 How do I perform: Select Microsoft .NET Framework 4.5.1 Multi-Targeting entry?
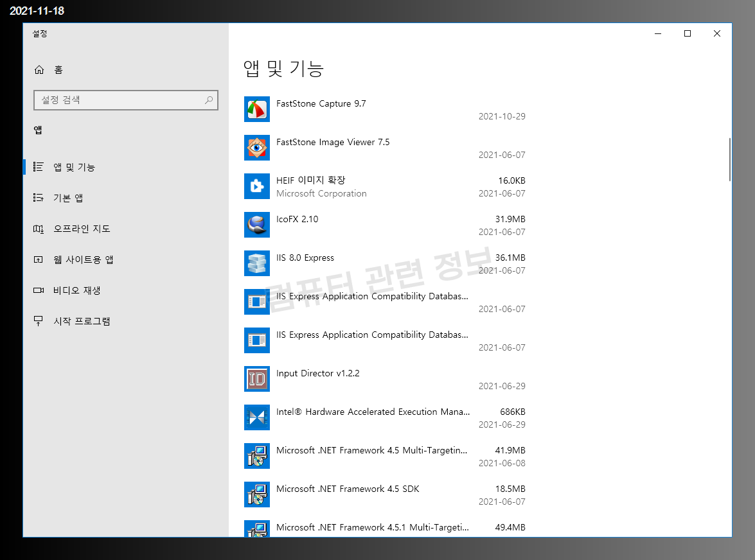click(x=372, y=527)
